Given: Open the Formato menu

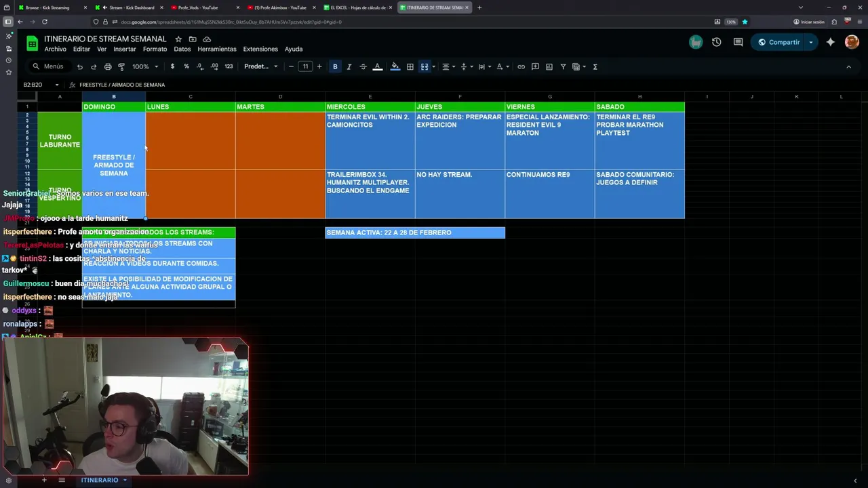Looking at the screenshot, I should 155,49.
